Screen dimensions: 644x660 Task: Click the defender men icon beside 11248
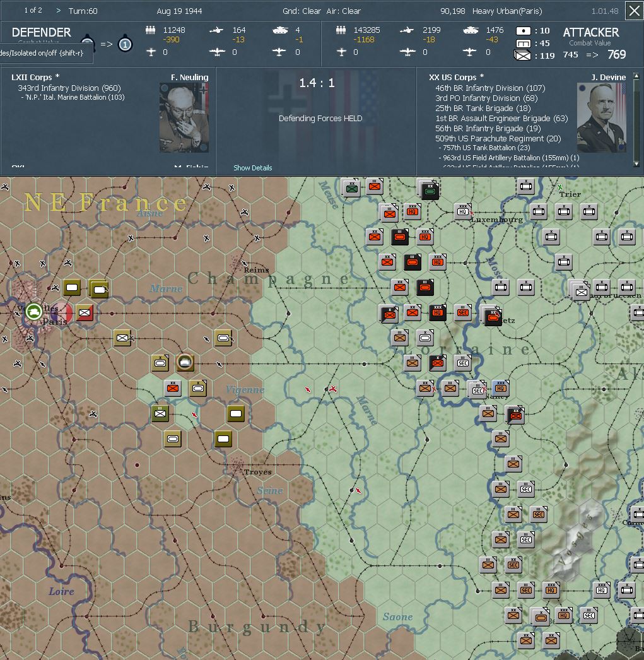pos(150,30)
